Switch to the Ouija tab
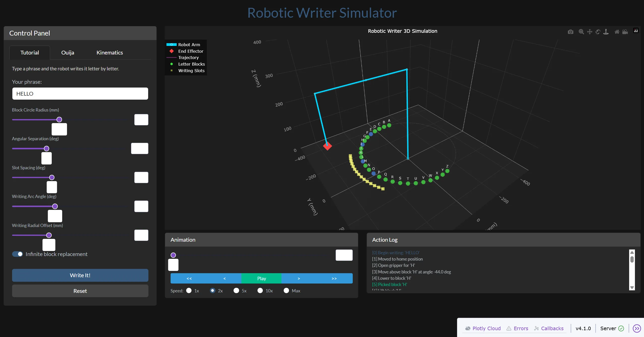The image size is (644, 337). [x=67, y=52]
